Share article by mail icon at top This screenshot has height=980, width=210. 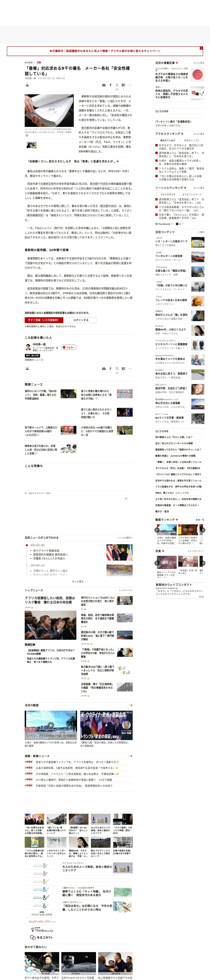104,85
